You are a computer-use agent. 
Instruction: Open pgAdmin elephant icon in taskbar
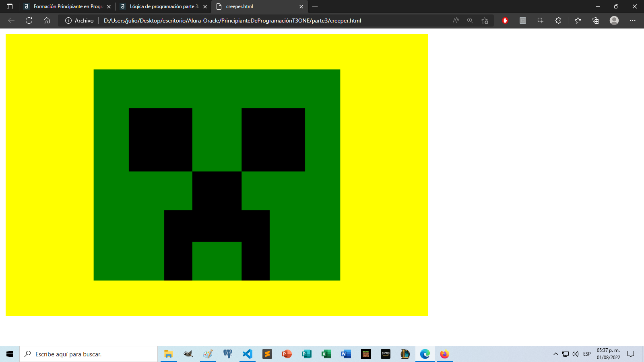(x=227, y=354)
